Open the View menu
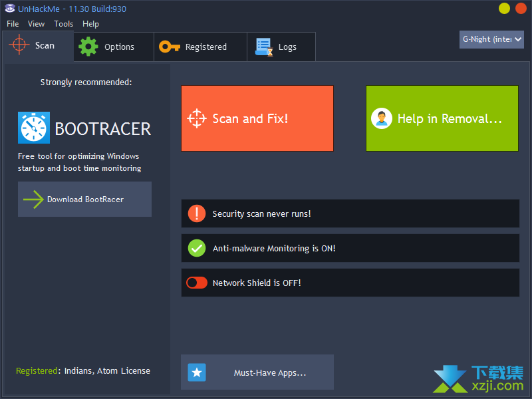Viewport: 532px width, 399px height. (37, 24)
